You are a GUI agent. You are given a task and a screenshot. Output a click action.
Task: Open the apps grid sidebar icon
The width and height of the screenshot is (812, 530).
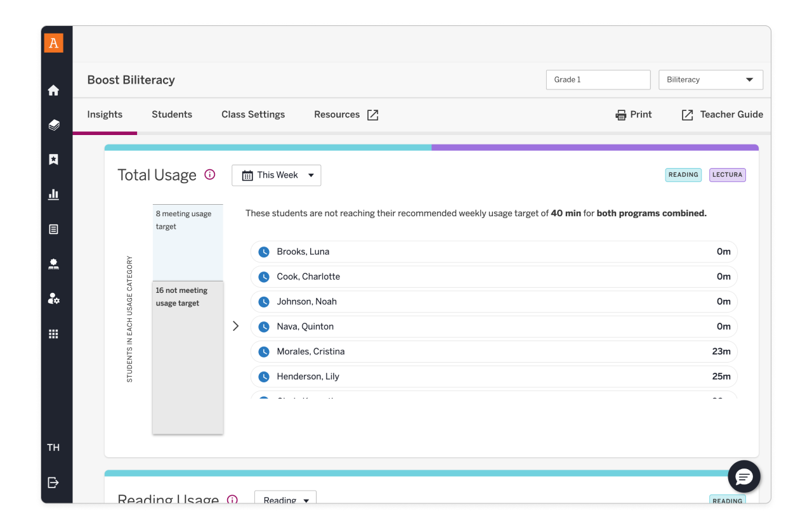pyautogui.click(x=53, y=334)
